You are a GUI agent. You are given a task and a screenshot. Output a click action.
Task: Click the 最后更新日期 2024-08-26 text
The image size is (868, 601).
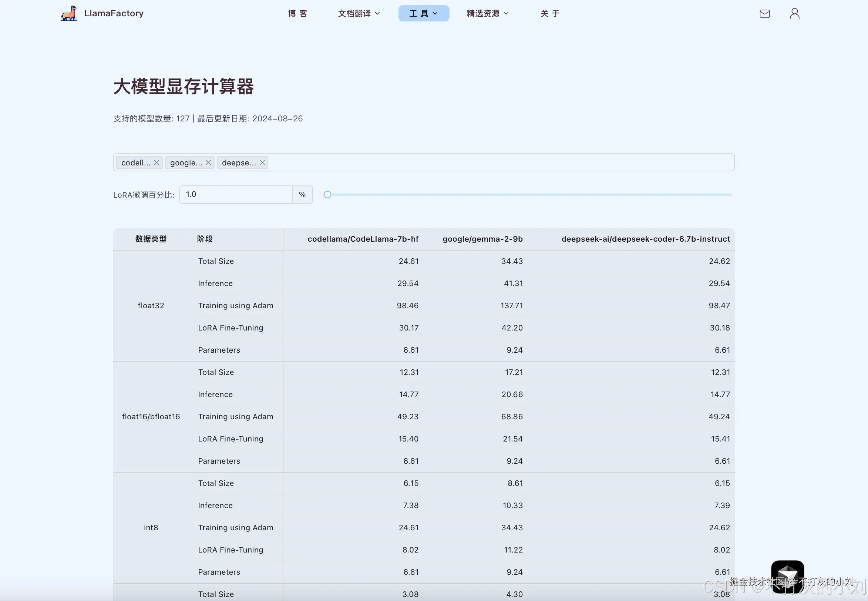(x=250, y=119)
